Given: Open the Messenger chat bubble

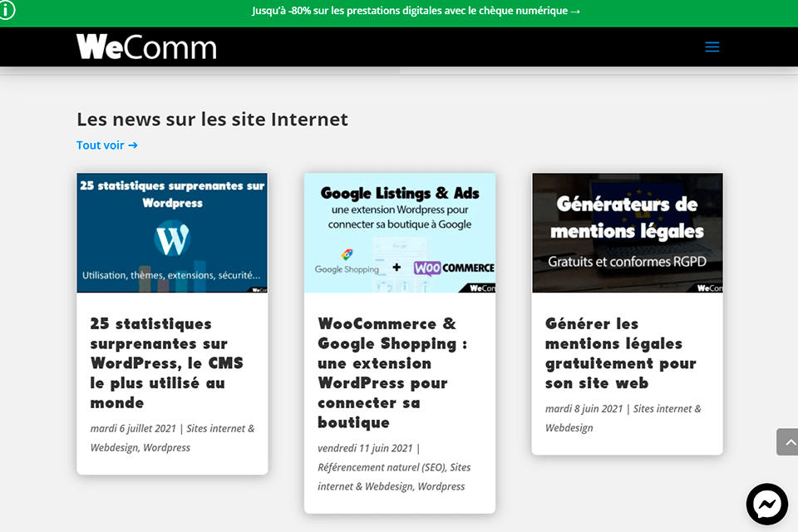Looking at the screenshot, I should [767, 504].
